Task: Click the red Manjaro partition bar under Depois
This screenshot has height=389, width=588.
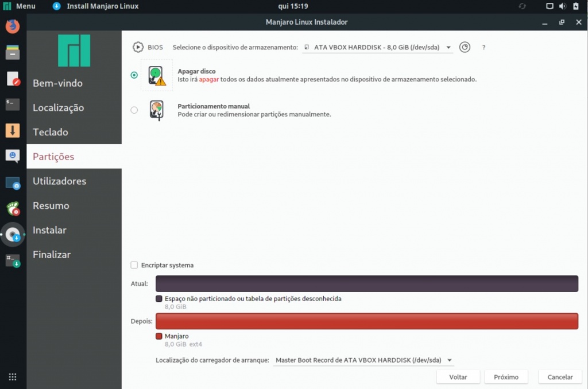Action: pos(366,321)
